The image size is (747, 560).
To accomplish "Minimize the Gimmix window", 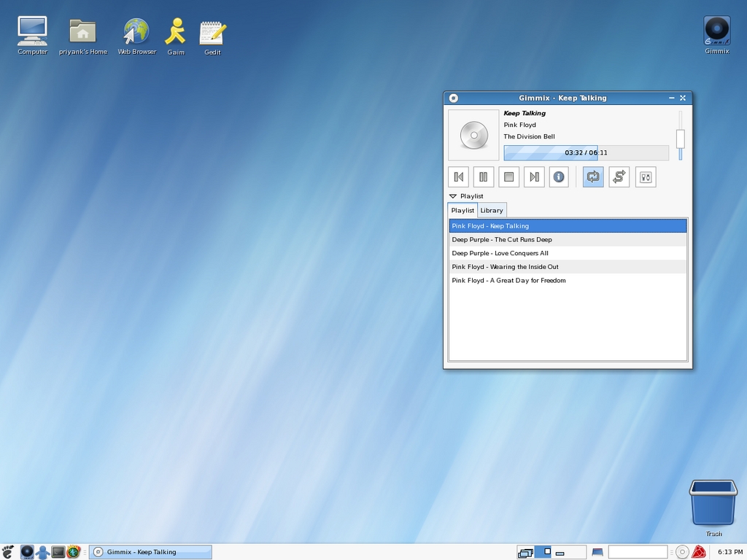I will (672, 98).
